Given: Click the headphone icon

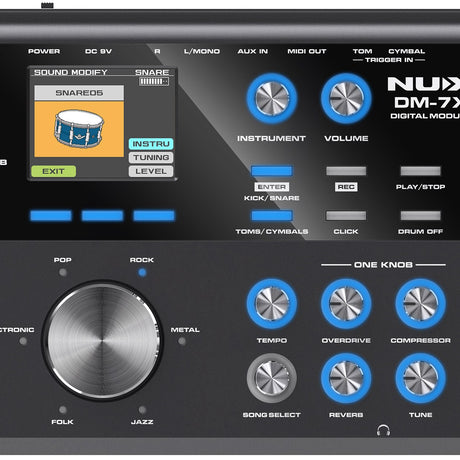Looking at the screenshot, I should 383,430.
